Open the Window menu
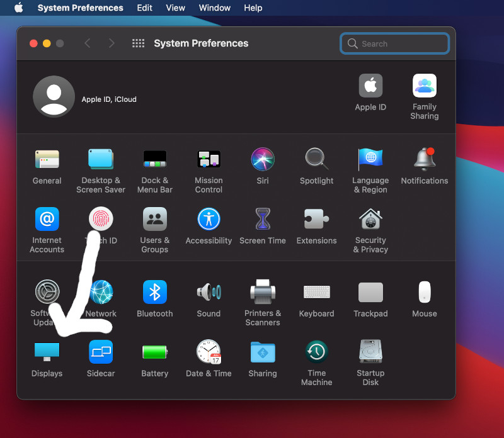The image size is (504, 438). 214,8
